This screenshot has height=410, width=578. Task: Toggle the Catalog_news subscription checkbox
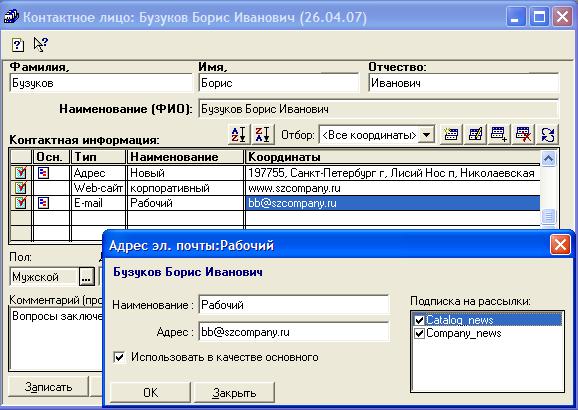(419, 320)
